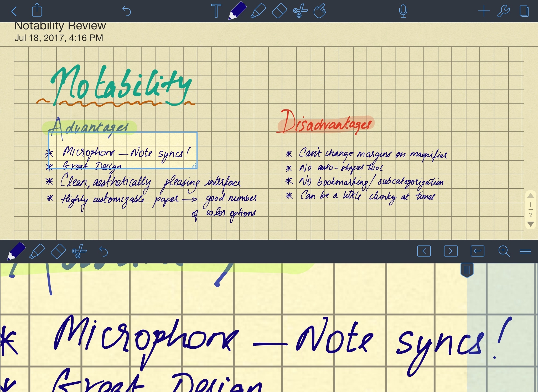This screenshot has width=538, height=392.
Task: Select the Hand palm tool
Action: tap(320, 11)
